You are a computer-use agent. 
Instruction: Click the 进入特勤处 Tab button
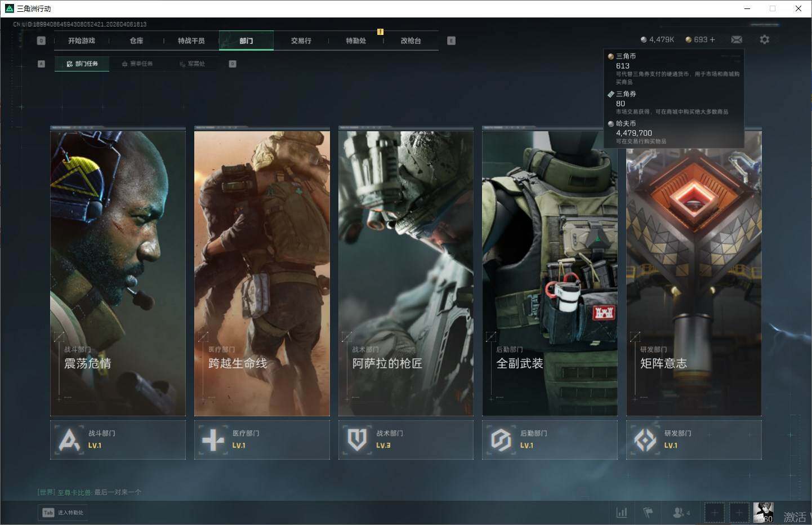point(64,513)
